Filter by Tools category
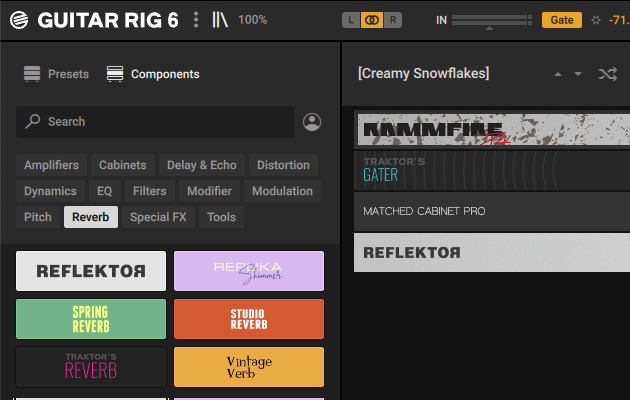 [221, 217]
